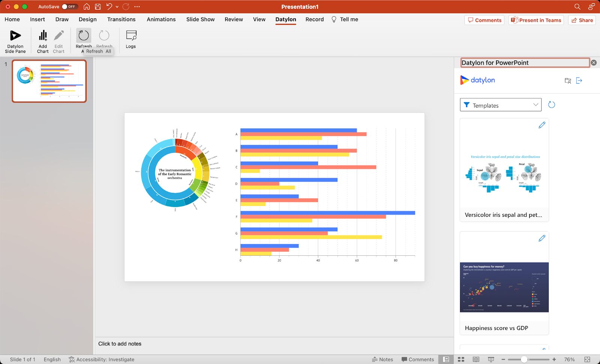Open the Templates filter dropdown
Image resolution: width=600 pixels, height=364 pixels.
pos(501,105)
